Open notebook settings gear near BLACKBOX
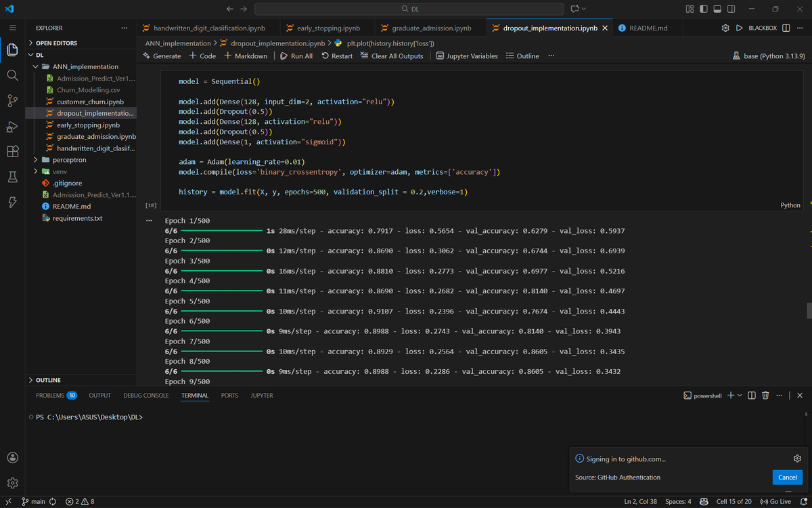 point(725,28)
